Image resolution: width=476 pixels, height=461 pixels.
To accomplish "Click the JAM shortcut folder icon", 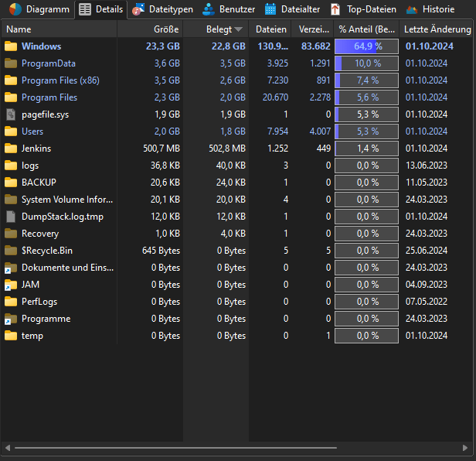I will (x=11, y=285).
